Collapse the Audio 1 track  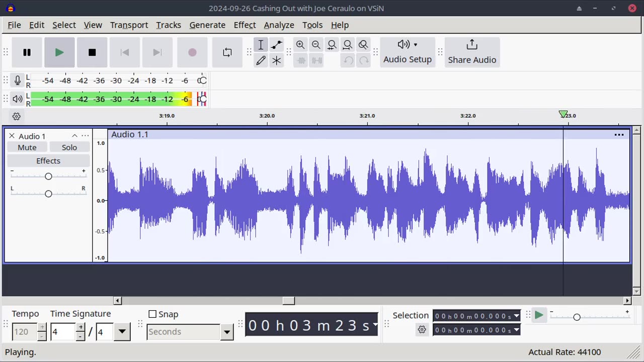74,136
